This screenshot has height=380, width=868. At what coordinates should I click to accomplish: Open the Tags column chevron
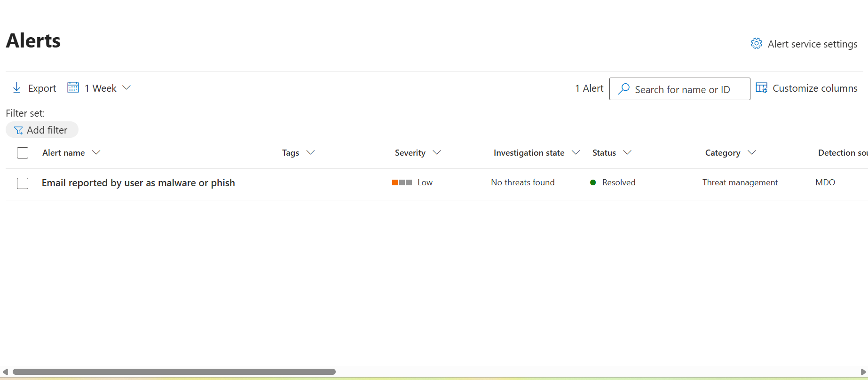[x=310, y=152]
